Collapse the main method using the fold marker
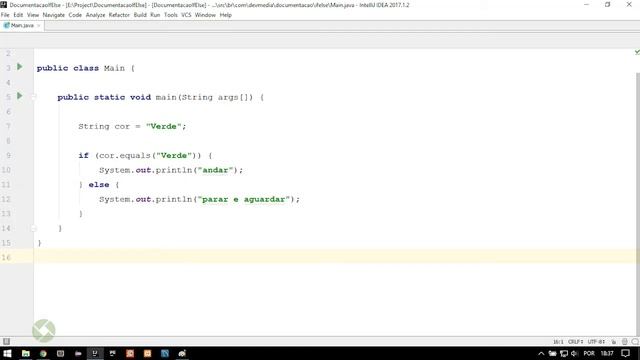 (x=34, y=97)
